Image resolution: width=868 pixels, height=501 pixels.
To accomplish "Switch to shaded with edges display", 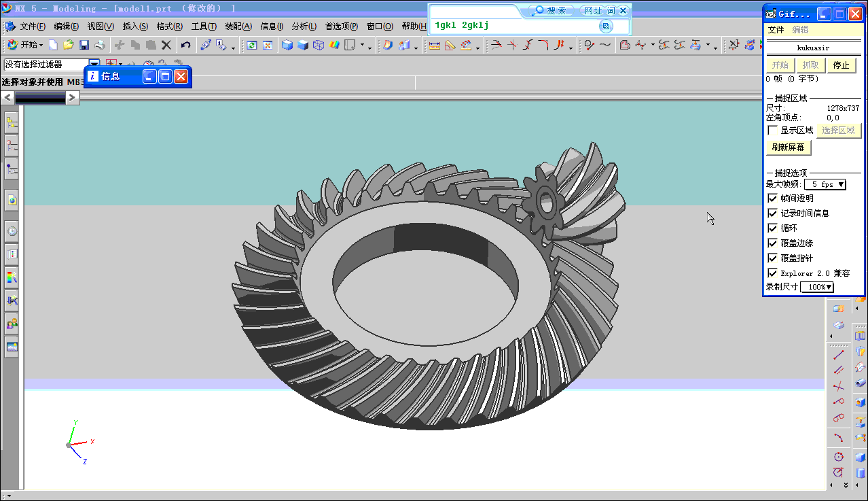I will click(287, 45).
